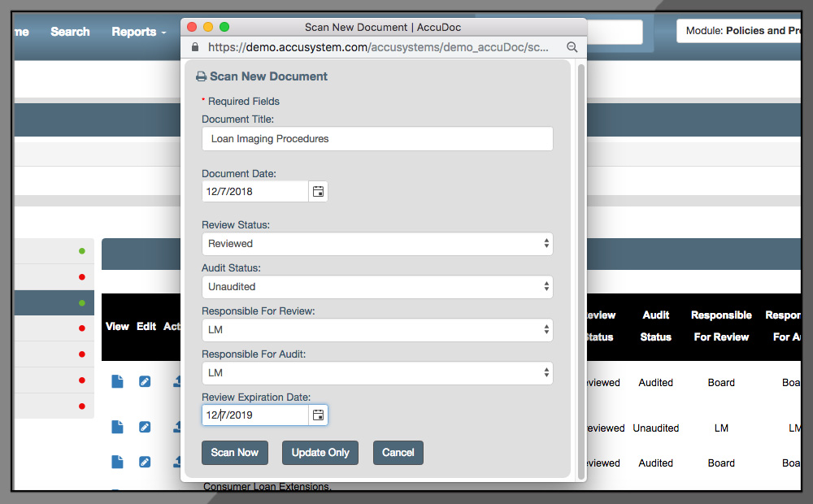
Task: Click Search in the top navigation
Action: [70, 32]
